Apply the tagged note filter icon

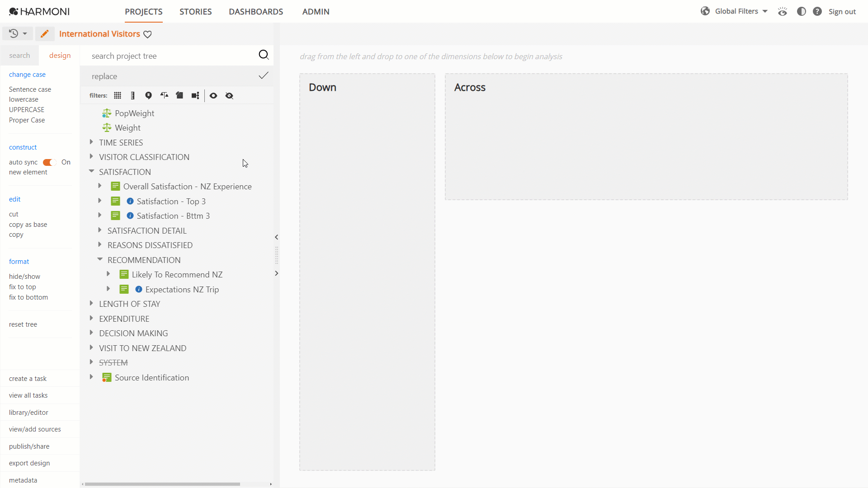tap(179, 95)
